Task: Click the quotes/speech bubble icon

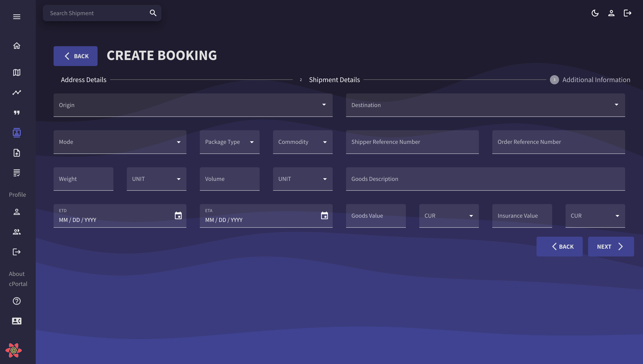Action: coord(17,112)
